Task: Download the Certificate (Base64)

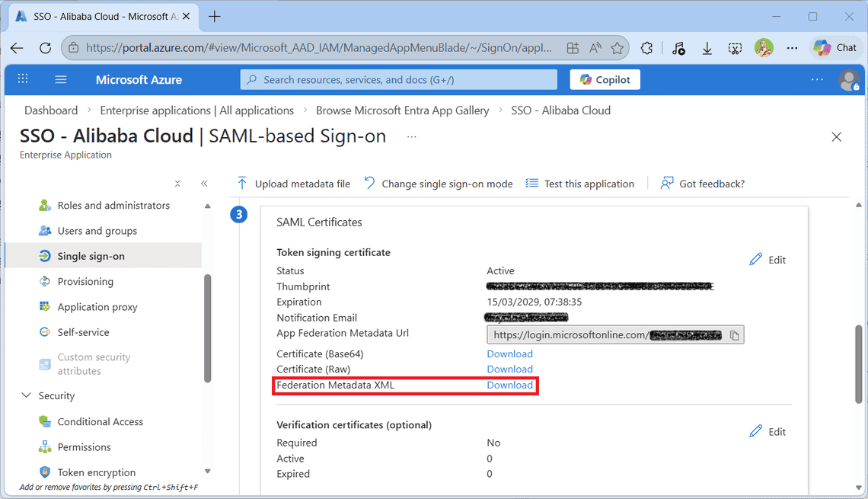Action: (x=509, y=353)
